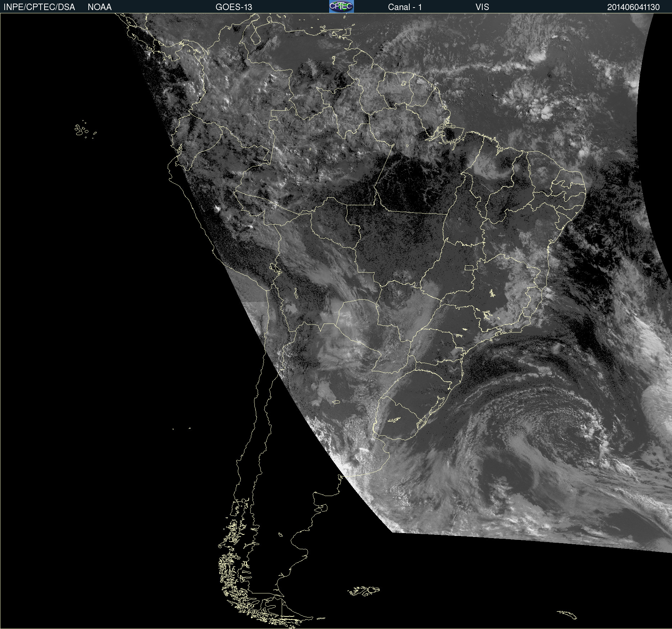Select the VIS label in the header
Screen dimensions: 672x629
coord(482,7)
